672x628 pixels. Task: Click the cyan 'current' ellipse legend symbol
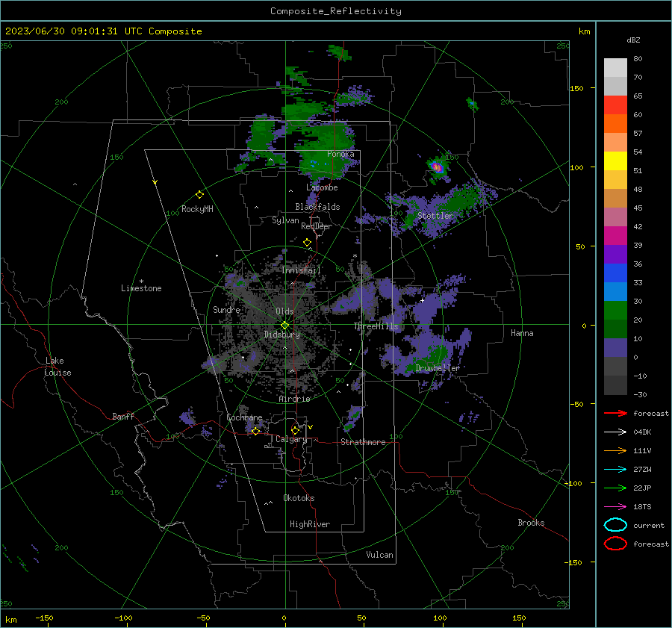pos(615,525)
